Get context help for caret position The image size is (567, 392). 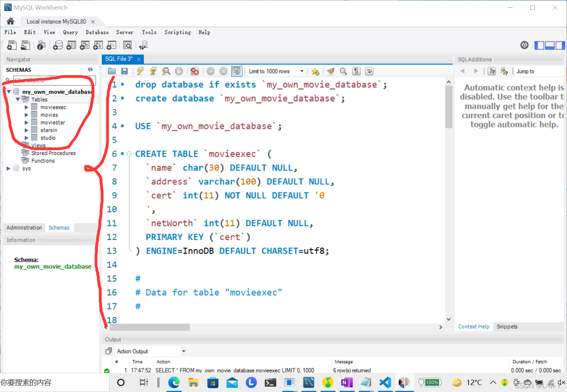[x=492, y=71]
